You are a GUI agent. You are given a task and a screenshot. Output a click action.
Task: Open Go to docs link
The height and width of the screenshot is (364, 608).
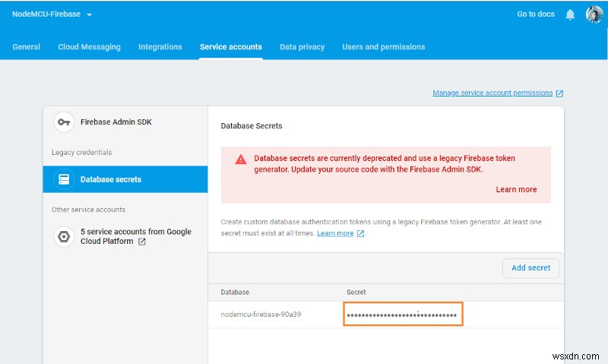click(x=536, y=14)
